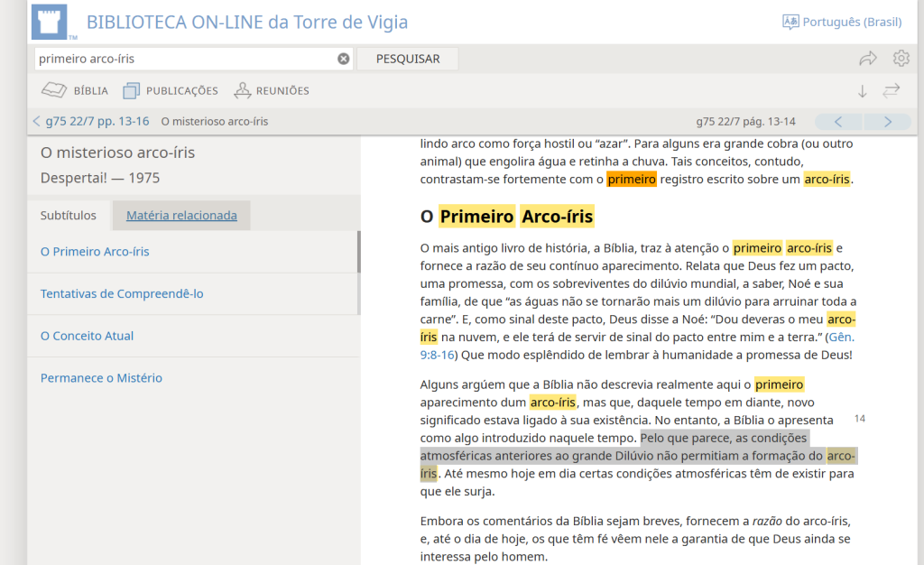Switch to the Matéria relacionada tab
The image size is (924, 565).
click(x=181, y=216)
